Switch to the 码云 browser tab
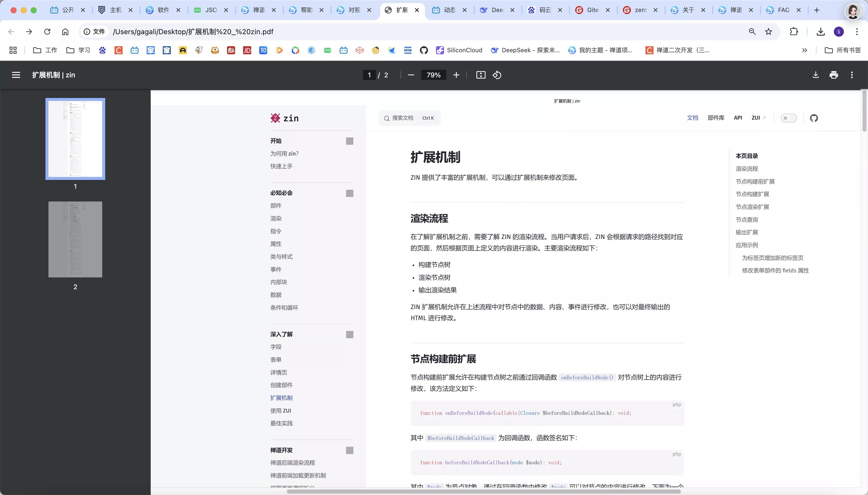Viewport: 868px width, 495px height. [x=545, y=10]
